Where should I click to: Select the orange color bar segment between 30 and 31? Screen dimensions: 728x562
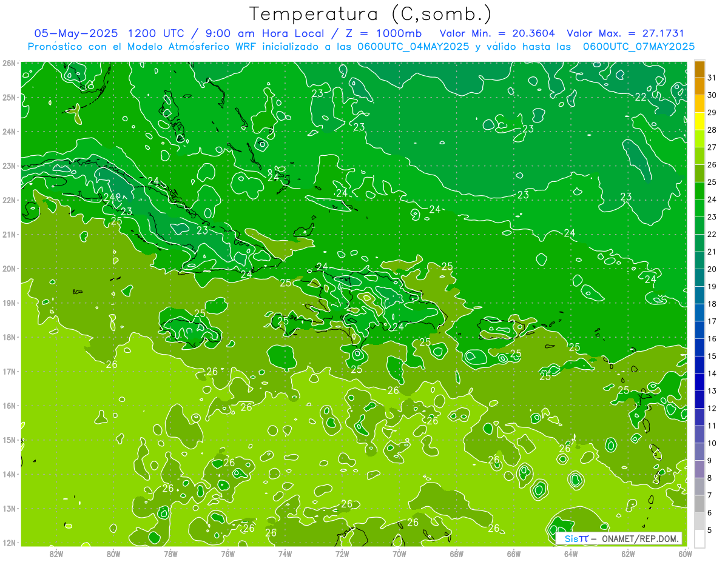coord(699,86)
